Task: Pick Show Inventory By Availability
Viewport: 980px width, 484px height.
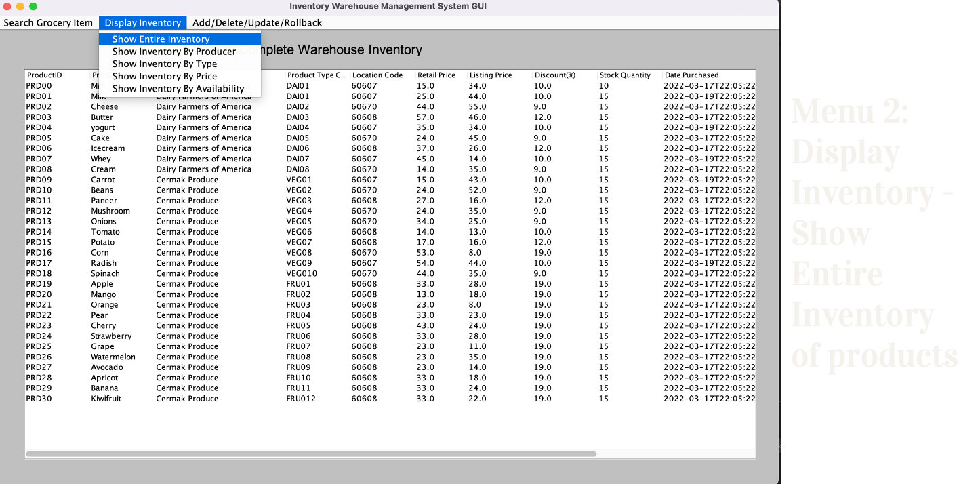Action: [180, 88]
